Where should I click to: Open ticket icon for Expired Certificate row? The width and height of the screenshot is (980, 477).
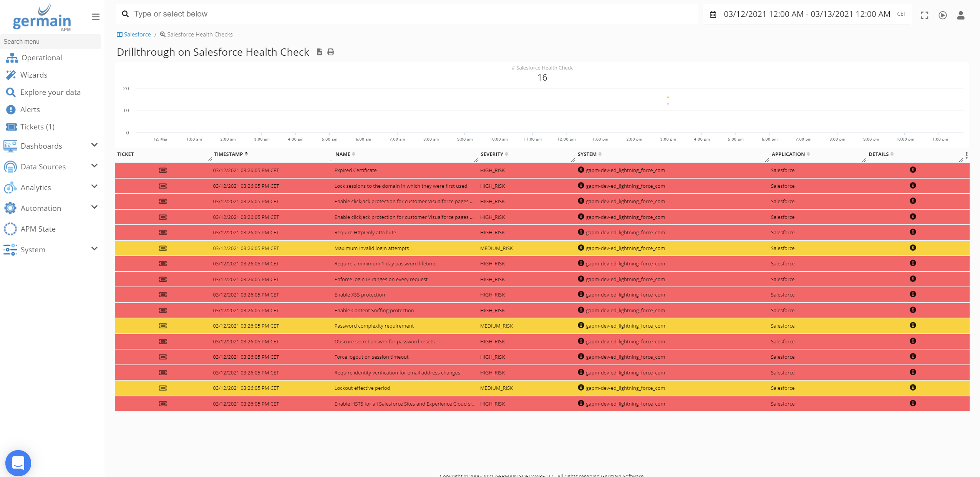[x=163, y=170]
